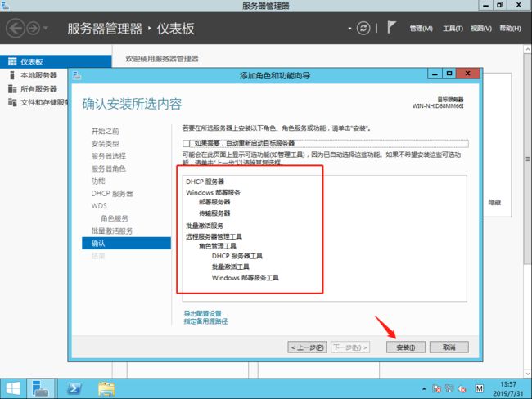Go to 角色服务 wizard step
This screenshot has width=532, height=399.
coord(115,218)
